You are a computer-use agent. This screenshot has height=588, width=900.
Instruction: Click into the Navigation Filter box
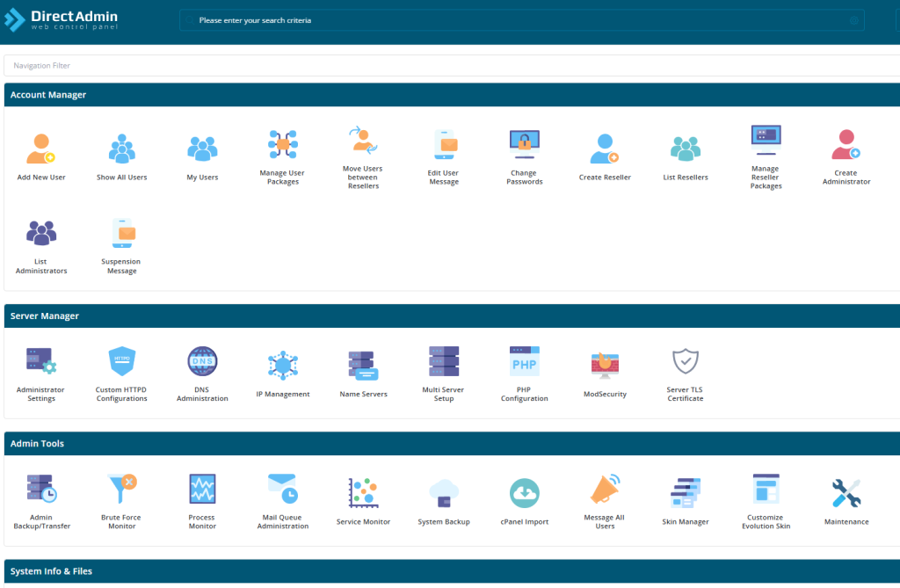point(452,65)
